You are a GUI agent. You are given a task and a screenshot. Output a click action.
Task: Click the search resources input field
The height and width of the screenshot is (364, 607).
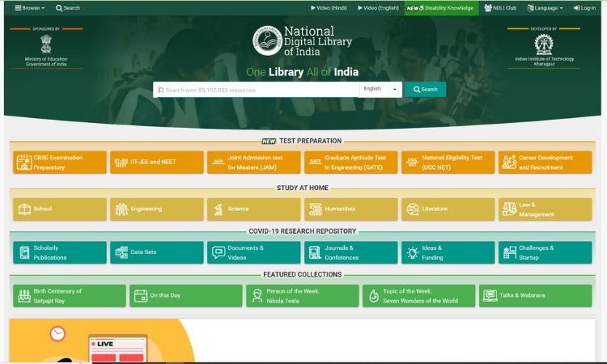click(x=257, y=90)
